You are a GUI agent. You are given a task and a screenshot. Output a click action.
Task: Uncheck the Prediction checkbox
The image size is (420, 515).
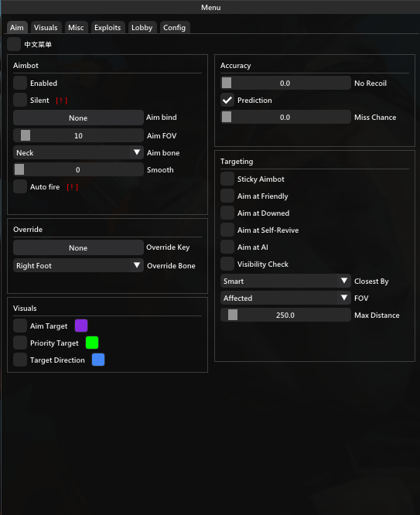227,100
